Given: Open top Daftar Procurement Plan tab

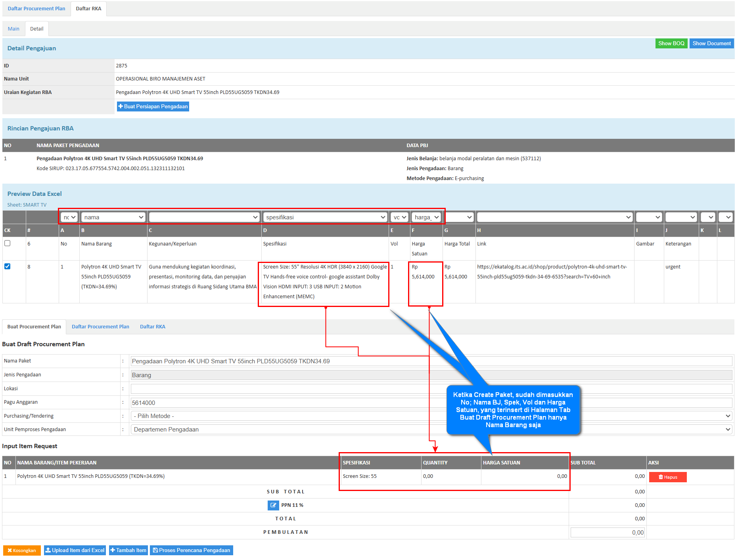Looking at the screenshot, I should coord(36,9).
